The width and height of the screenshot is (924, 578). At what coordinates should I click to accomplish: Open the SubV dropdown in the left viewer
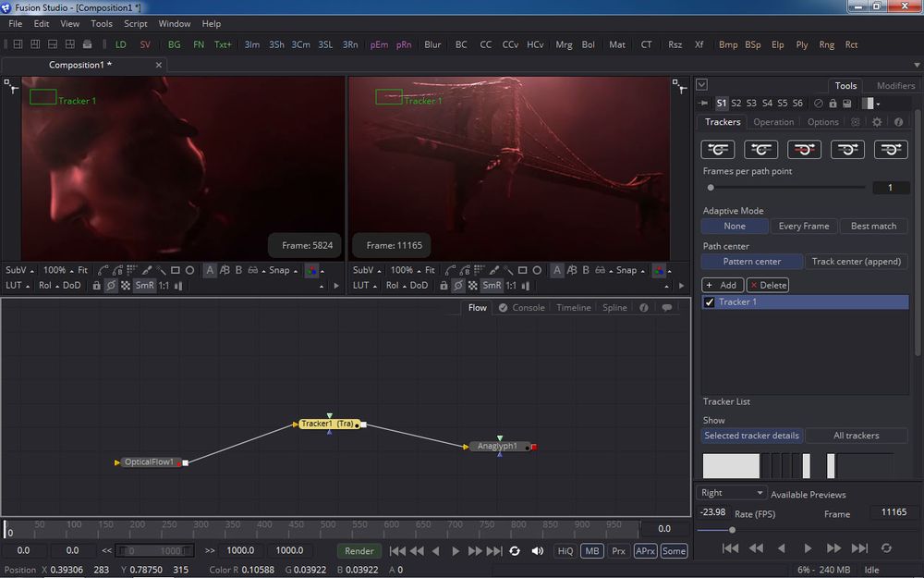(18, 270)
